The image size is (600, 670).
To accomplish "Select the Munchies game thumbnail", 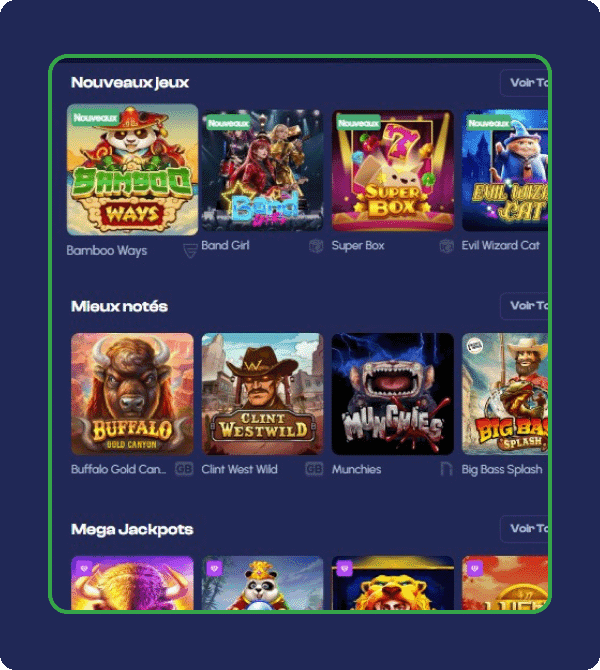I will (393, 394).
